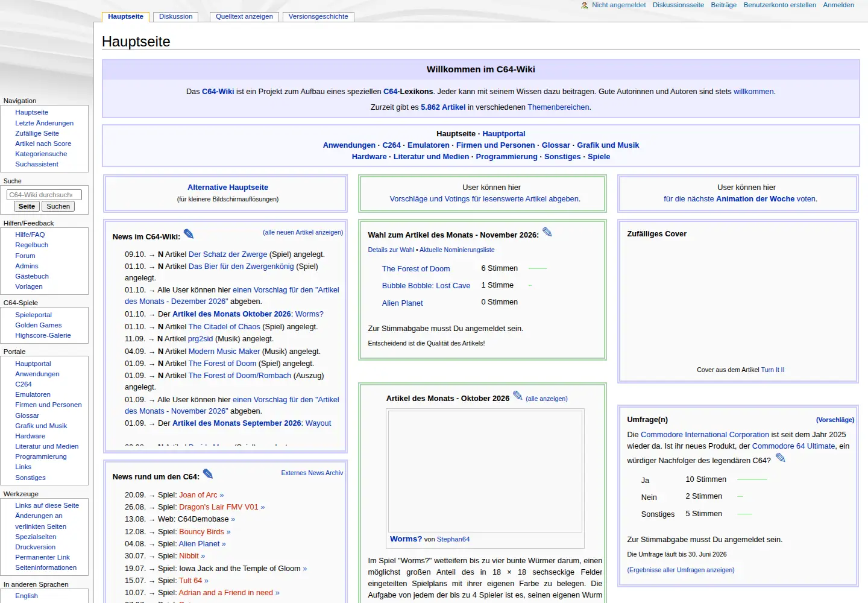Viewport: 868px width, 603px height.
Task: Open the English language link
Action: pyautogui.click(x=27, y=596)
